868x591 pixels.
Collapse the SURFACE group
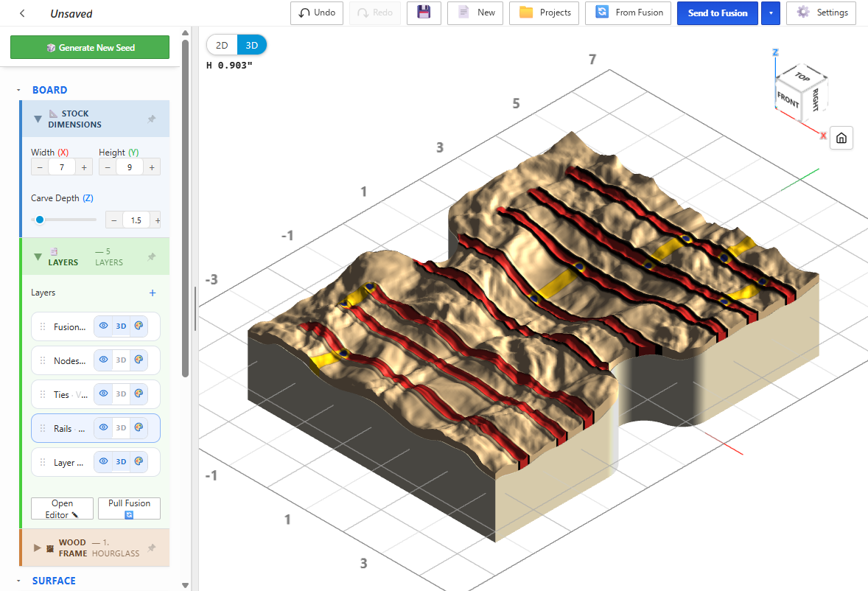click(18, 581)
